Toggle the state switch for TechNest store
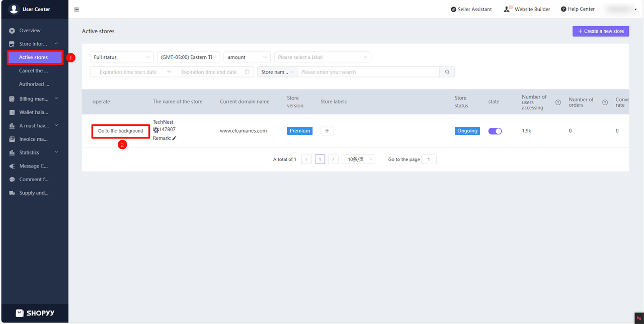The image size is (644, 324). coord(495,130)
